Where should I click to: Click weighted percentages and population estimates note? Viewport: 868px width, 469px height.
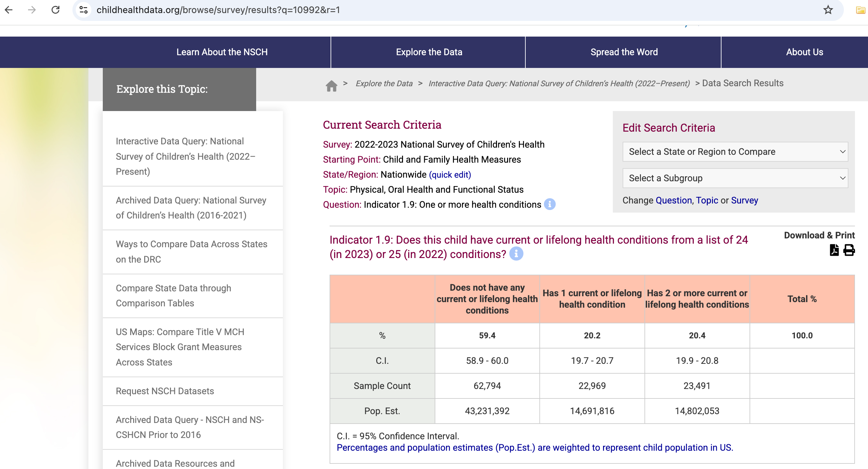[535, 447]
